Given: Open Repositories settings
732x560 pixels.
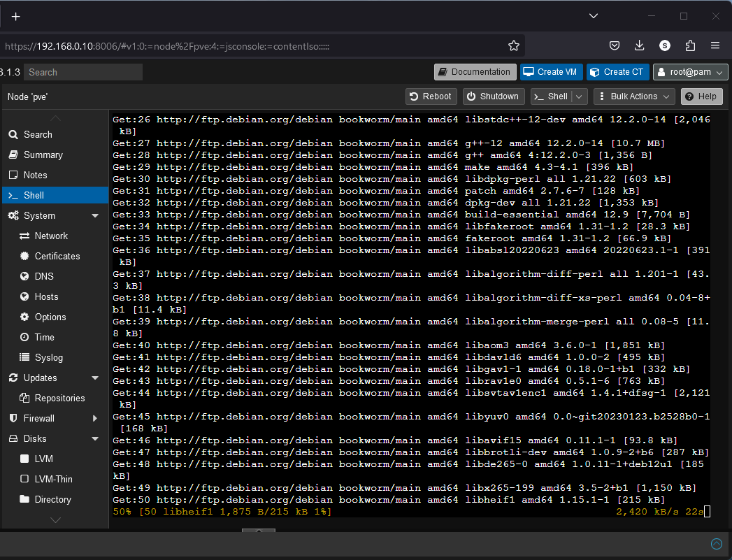Looking at the screenshot, I should [x=55, y=398].
